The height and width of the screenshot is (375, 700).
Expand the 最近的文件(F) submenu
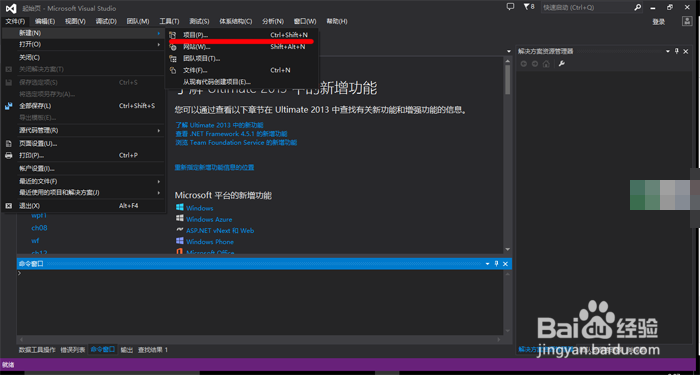tap(83, 181)
